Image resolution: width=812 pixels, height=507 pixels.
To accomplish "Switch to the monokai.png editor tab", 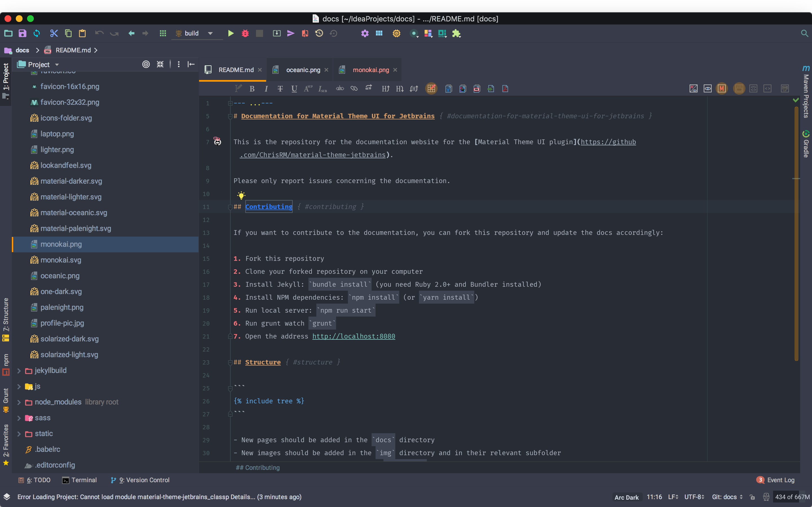I will point(370,70).
